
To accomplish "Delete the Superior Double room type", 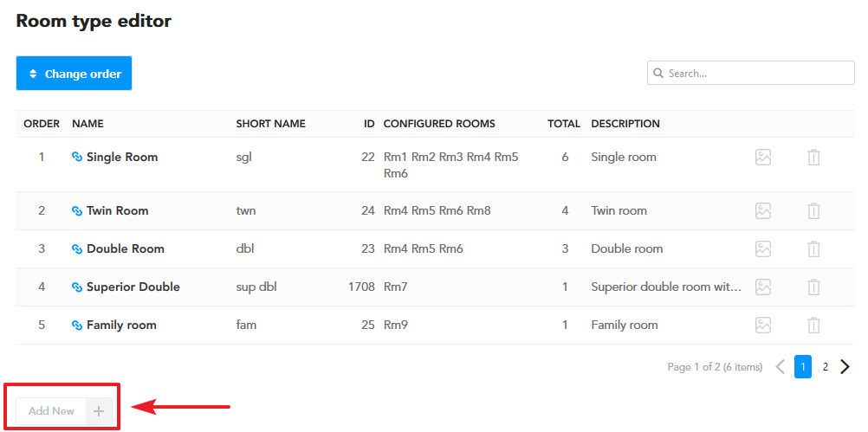I will (813, 287).
